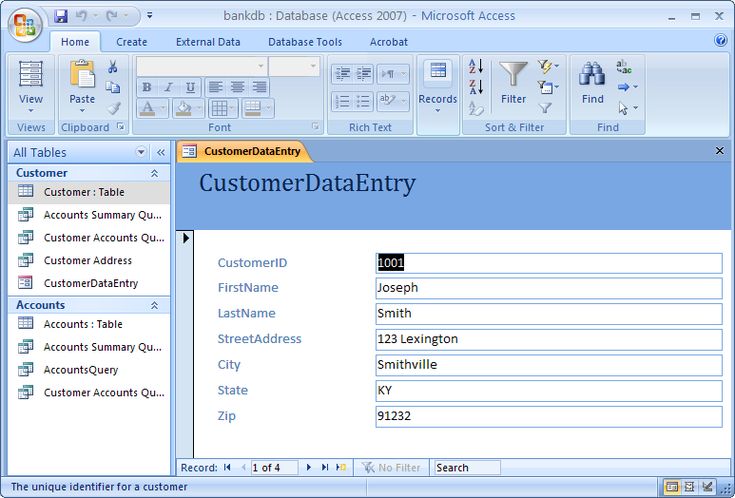
Task: Click the FirstName field containing Joseph
Action: tap(548, 288)
